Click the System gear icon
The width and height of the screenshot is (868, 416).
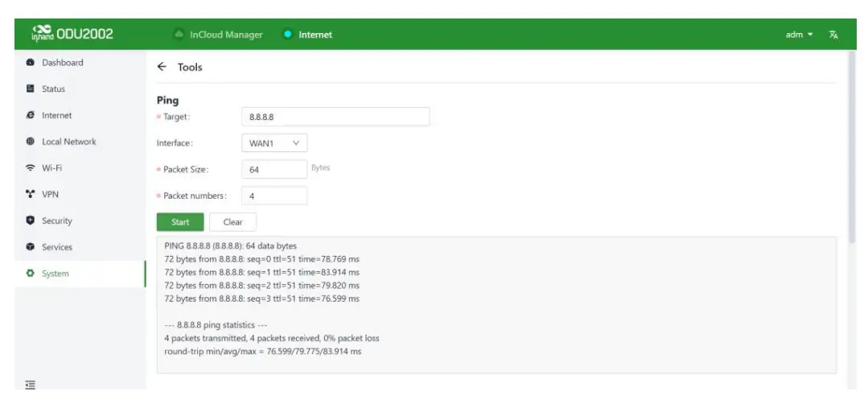pyautogui.click(x=31, y=274)
